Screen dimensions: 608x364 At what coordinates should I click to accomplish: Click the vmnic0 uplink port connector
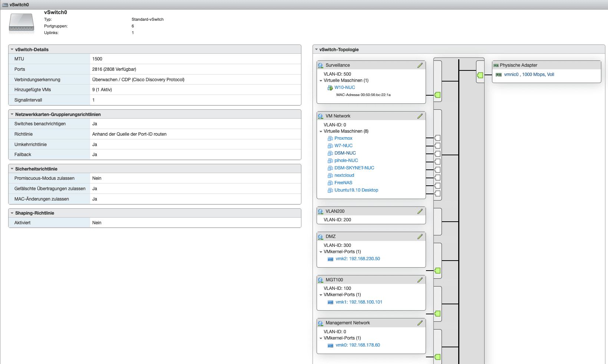480,75
